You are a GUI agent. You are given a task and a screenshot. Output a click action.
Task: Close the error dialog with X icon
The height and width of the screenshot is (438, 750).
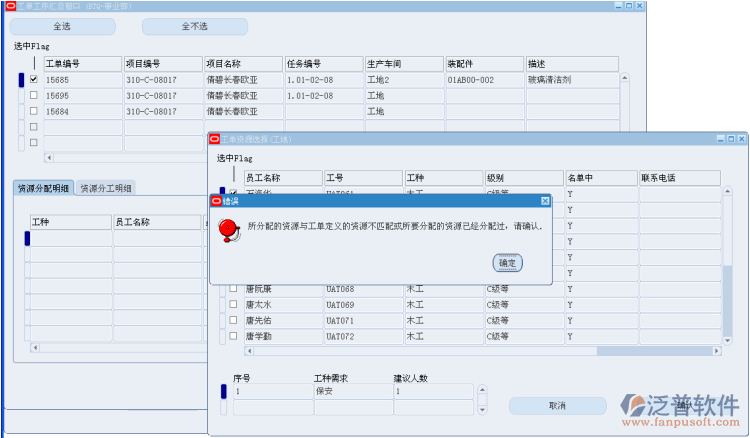click(545, 200)
